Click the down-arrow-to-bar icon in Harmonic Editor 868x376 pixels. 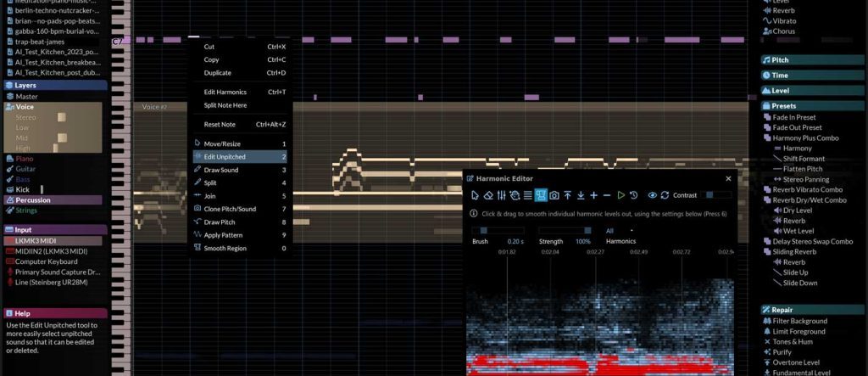click(x=581, y=195)
